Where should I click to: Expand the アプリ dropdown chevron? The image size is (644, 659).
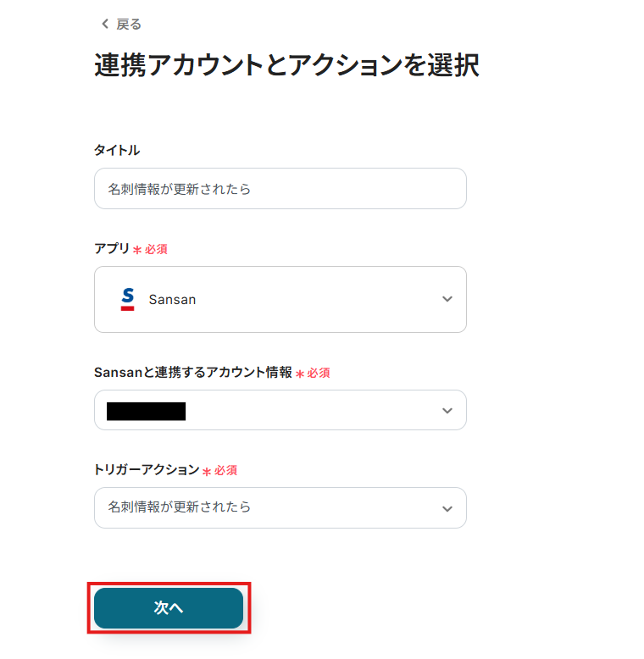click(x=447, y=299)
